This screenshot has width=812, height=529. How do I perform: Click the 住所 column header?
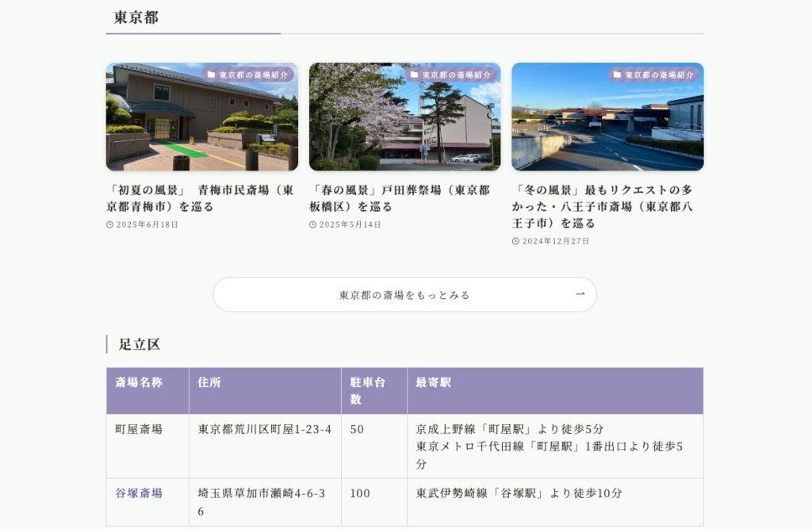click(x=209, y=382)
